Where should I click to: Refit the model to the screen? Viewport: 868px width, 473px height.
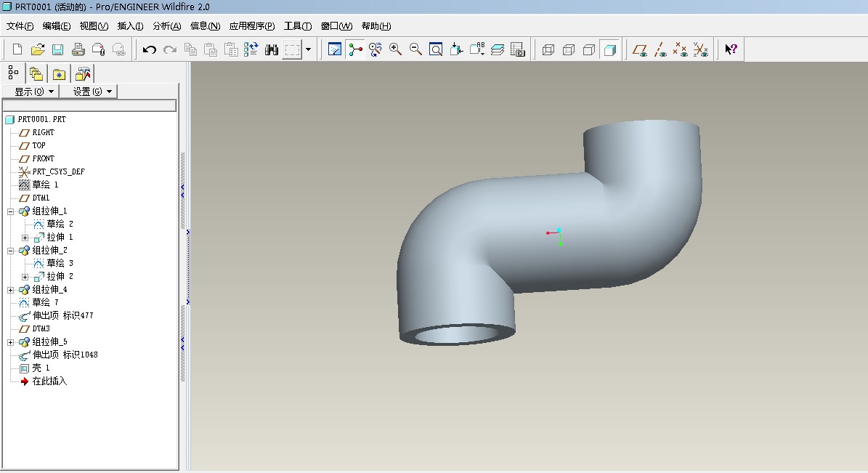click(x=437, y=49)
